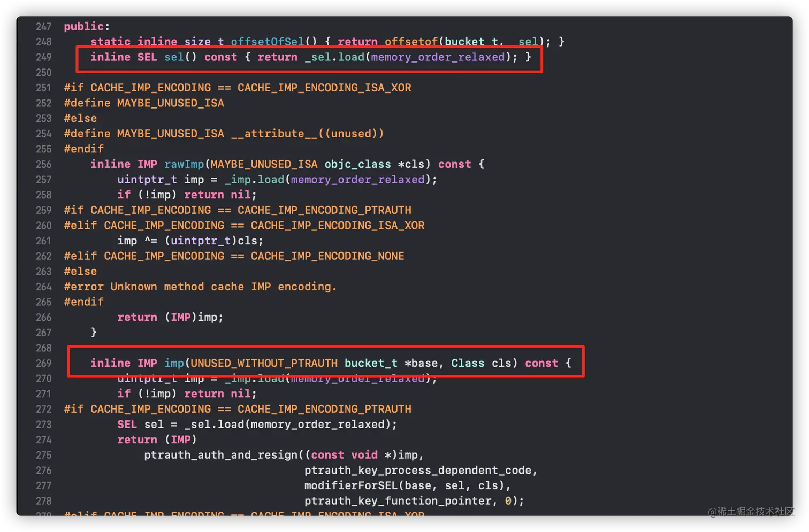Click "bucket_t *base" parameter on line 269

391,363
